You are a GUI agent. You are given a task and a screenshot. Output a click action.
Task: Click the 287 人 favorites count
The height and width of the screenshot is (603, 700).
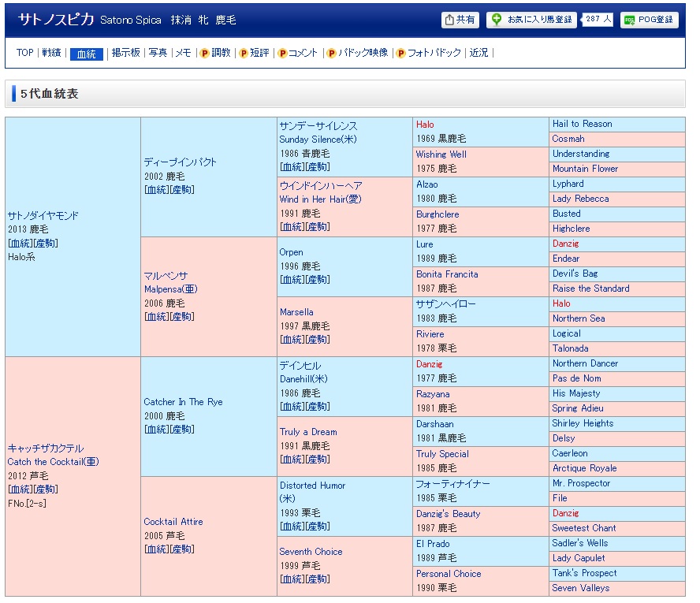[x=598, y=20]
